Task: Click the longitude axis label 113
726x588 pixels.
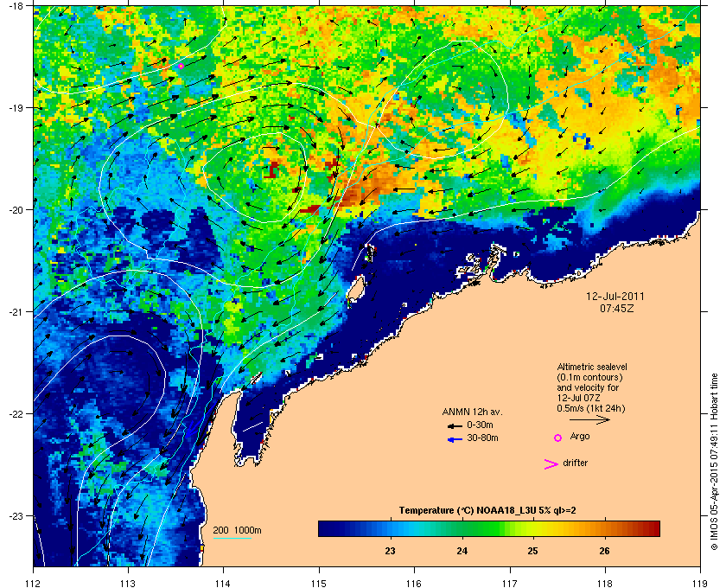Action: (128, 583)
